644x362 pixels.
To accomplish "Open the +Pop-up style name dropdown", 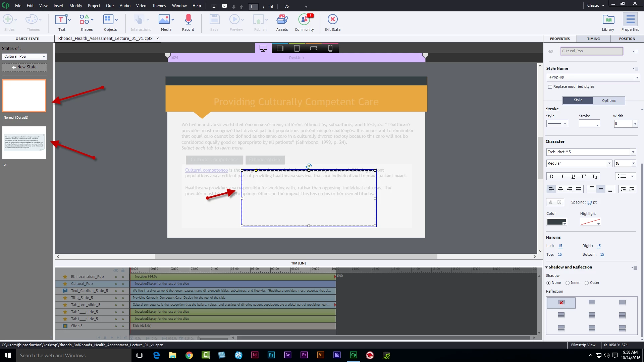I will click(593, 77).
